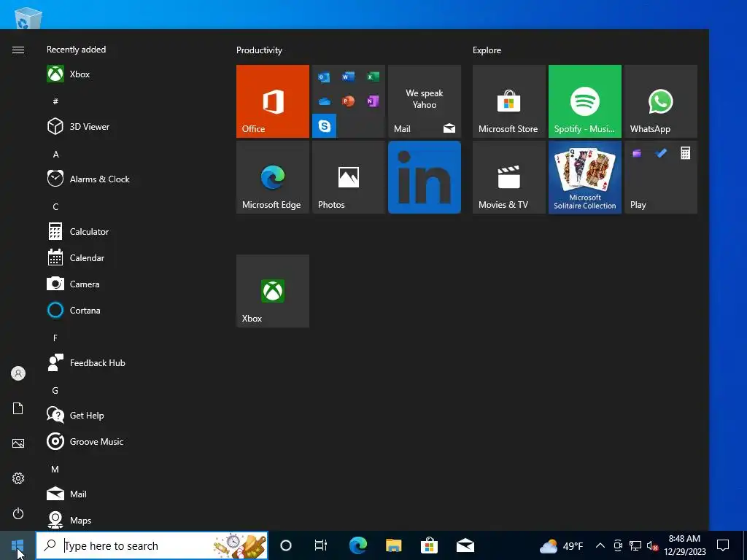The width and height of the screenshot is (747, 560).
Task: Open the Mail live tile
Action: coord(425,101)
